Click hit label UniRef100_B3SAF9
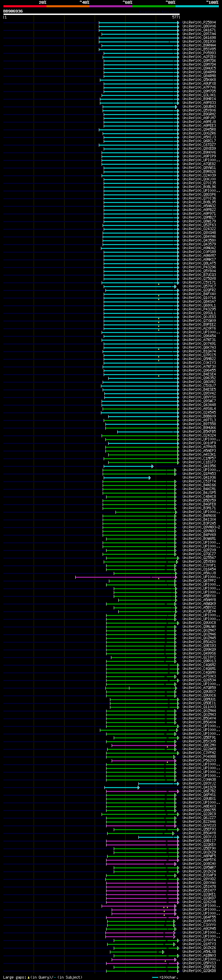 coord(199,875)
